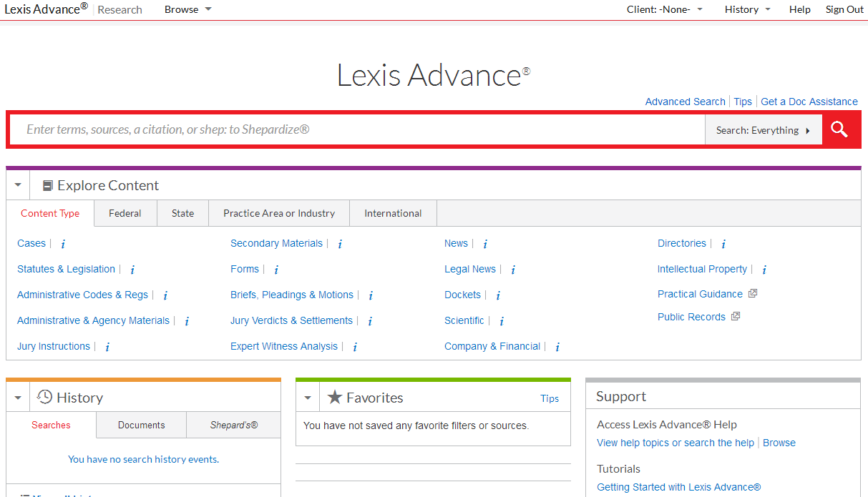Click View help topics or search the help
The width and height of the screenshot is (868, 497).
coord(676,443)
